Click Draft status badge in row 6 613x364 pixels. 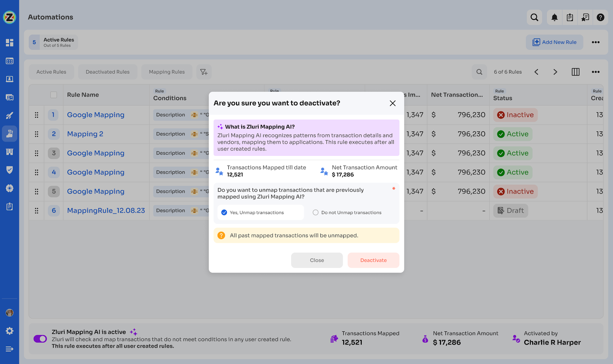[510, 211]
